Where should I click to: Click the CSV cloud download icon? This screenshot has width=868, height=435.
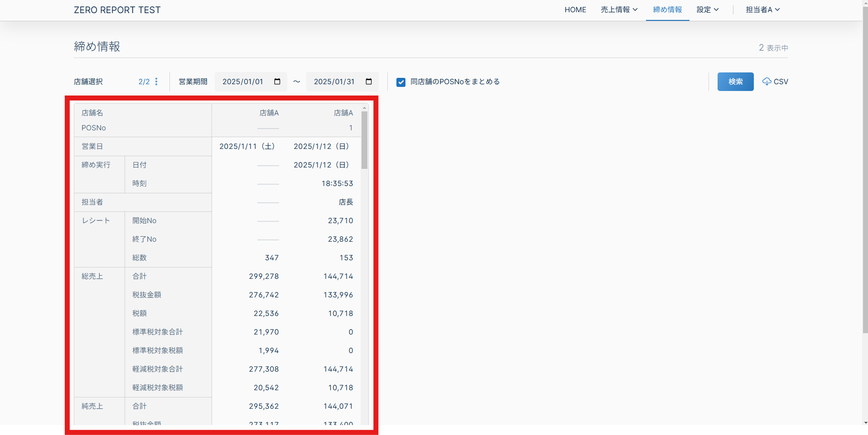tap(767, 81)
